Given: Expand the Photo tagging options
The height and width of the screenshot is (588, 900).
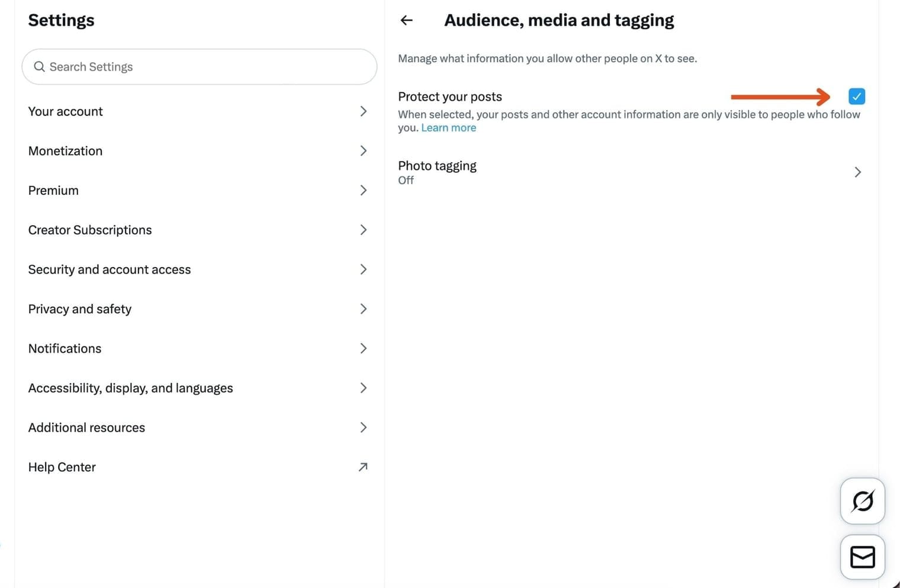Looking at the screenshot, I should tap(857, 172).
